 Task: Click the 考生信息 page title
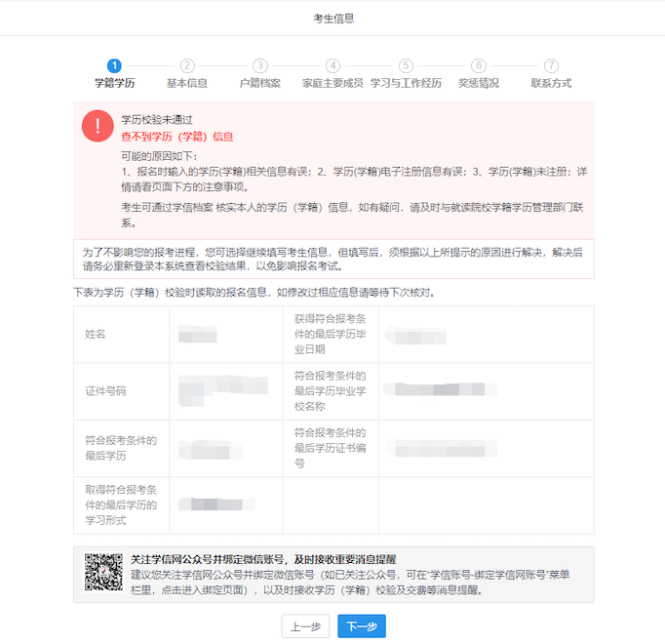[332, 18]
